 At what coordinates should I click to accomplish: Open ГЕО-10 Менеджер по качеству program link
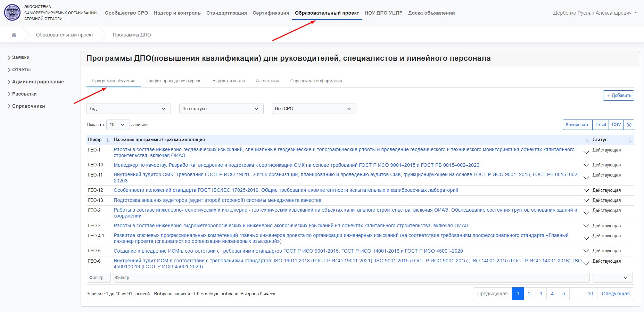click(x=296, y=165)
